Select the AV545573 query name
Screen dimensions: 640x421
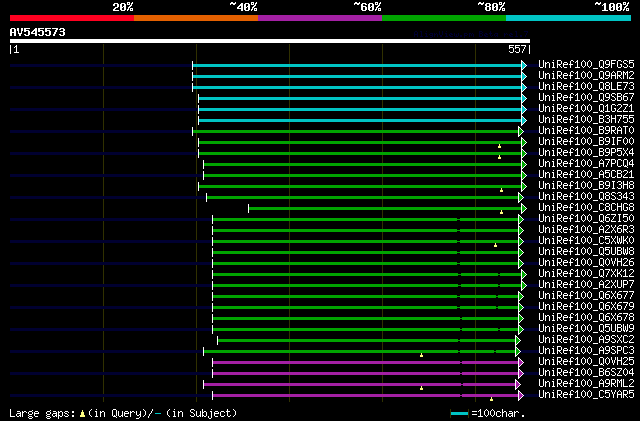point(38,32)
